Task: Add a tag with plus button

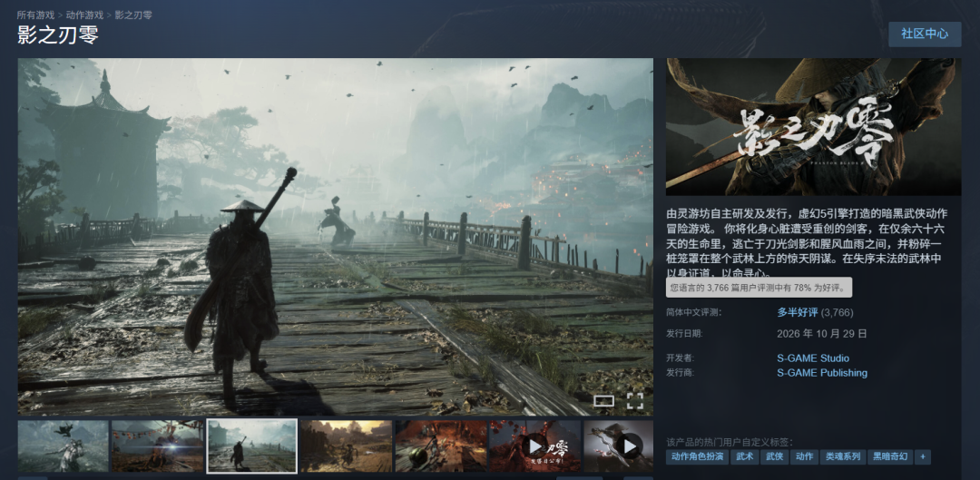Action: 923,457
